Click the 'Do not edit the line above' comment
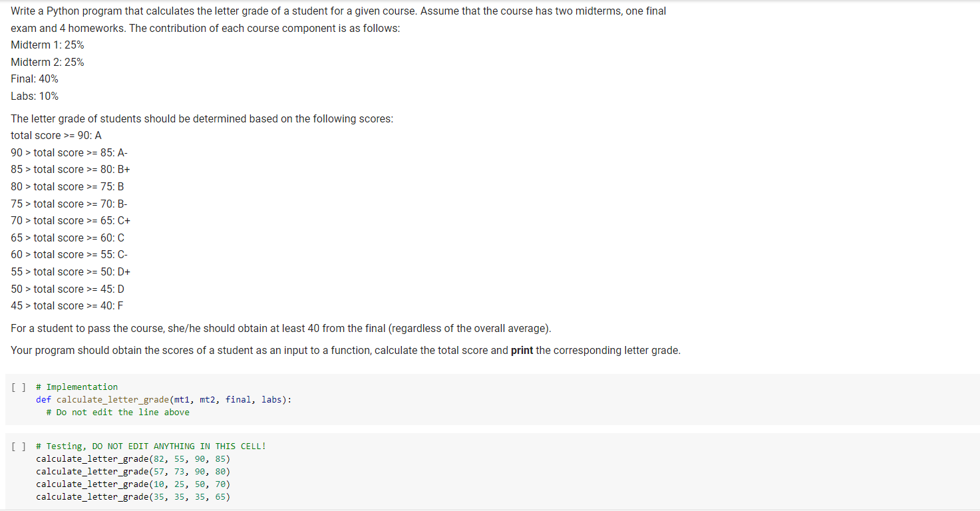980x511 pixels. [x=118, y=413]
